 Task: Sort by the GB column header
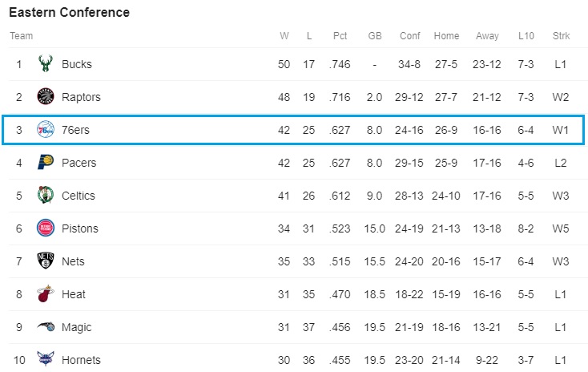[x=374, y=36]
